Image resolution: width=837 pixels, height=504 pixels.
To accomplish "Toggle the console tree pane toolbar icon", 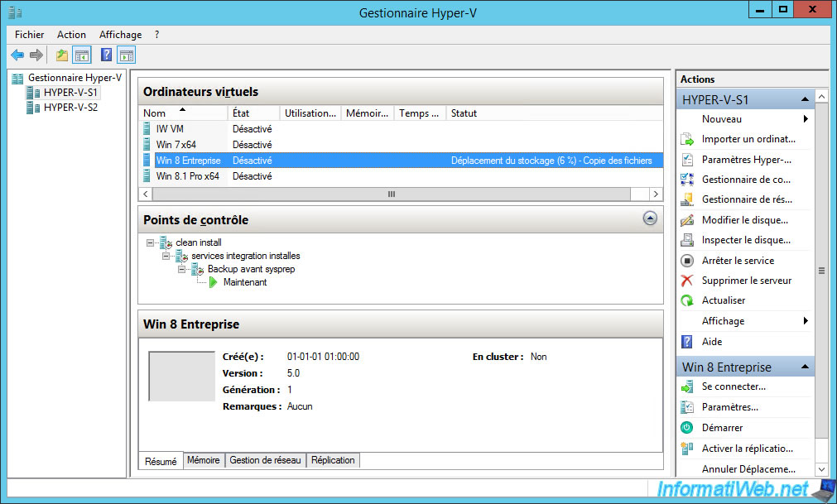I will tap(82, 55).
